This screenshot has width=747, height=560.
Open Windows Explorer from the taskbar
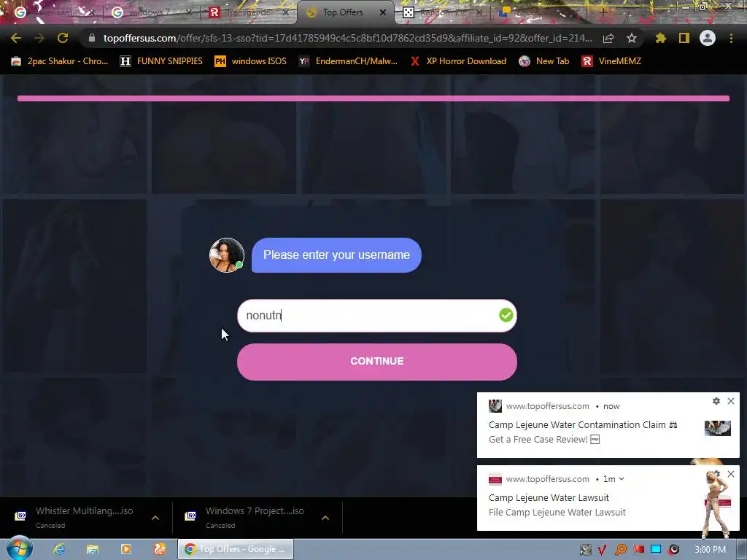tap(93, 549)
